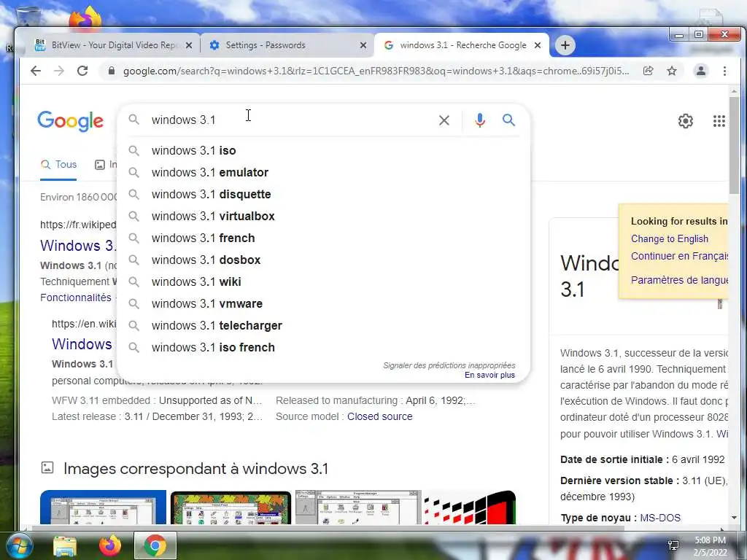The height and width of the screenshot is (560, 747).
Task: Clear the search box with the X icon
Action: pyautogui.click(x=444, y=120)
